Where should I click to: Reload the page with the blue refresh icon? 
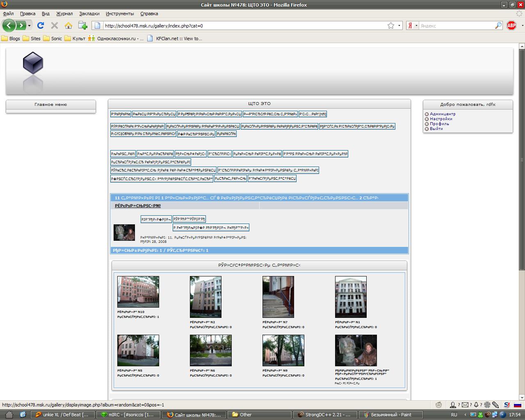point(40,25)
